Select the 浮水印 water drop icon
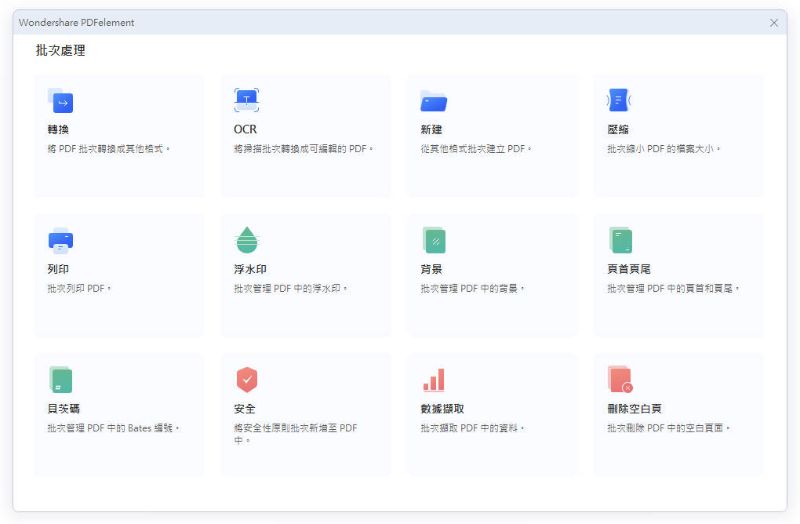The image size is (800, 524). (247, 240)
